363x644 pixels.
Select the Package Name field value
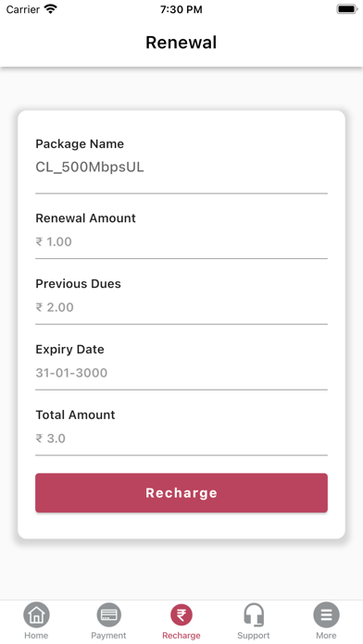(x=90, y=167)
